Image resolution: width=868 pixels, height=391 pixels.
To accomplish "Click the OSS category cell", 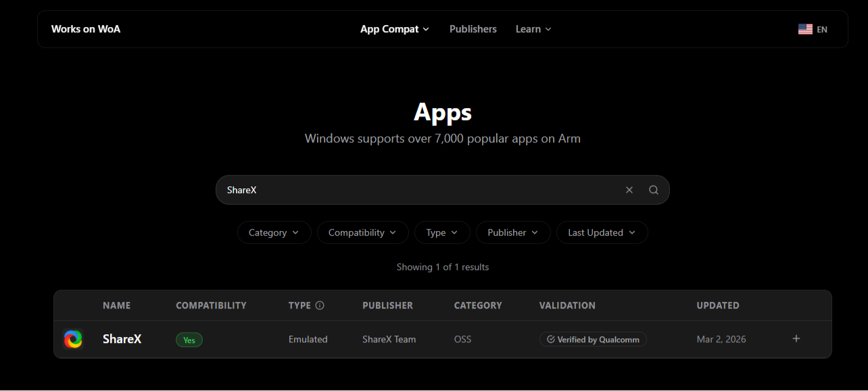I will pos(462,339).
